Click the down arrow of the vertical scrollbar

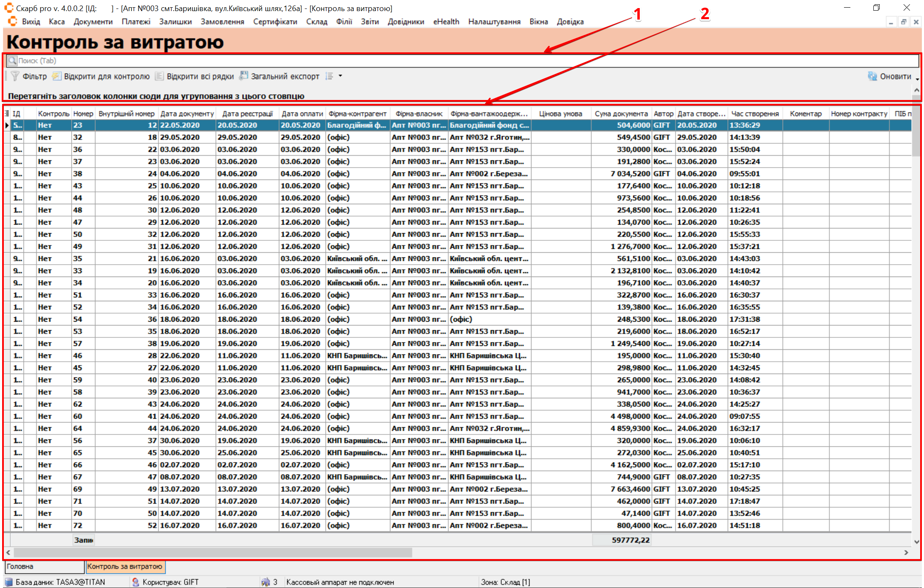click(916, 542)
